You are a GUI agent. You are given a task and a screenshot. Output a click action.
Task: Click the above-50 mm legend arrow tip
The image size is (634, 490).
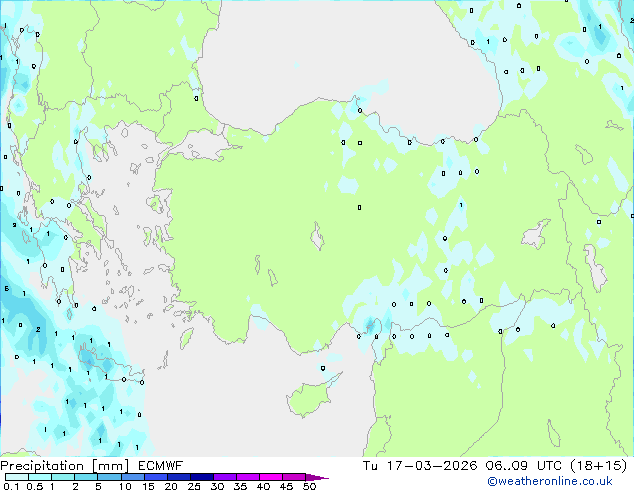pos(317,477)
